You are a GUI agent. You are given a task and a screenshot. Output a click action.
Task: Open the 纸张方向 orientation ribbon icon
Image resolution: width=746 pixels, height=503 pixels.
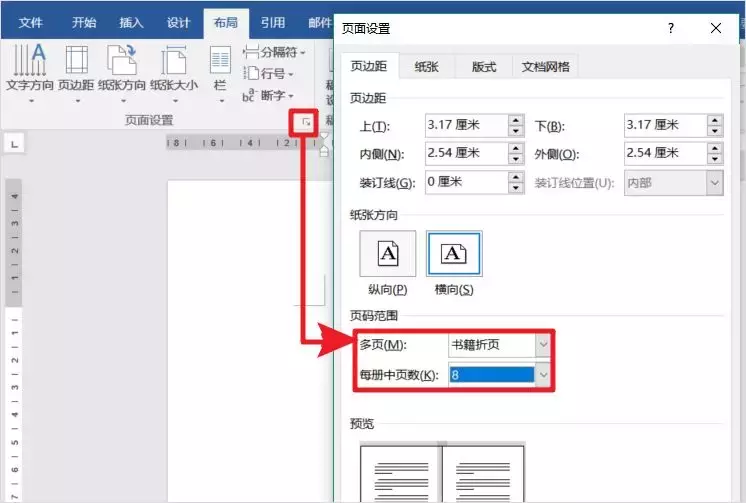tap(122, 71)
